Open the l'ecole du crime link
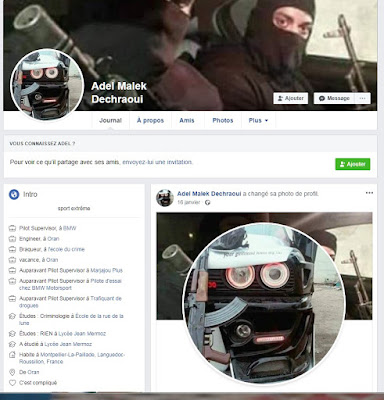 (66, 249)
